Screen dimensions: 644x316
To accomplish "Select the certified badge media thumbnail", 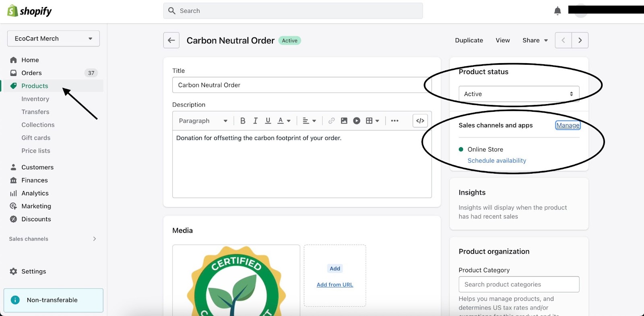I will (x=236, y=280).
